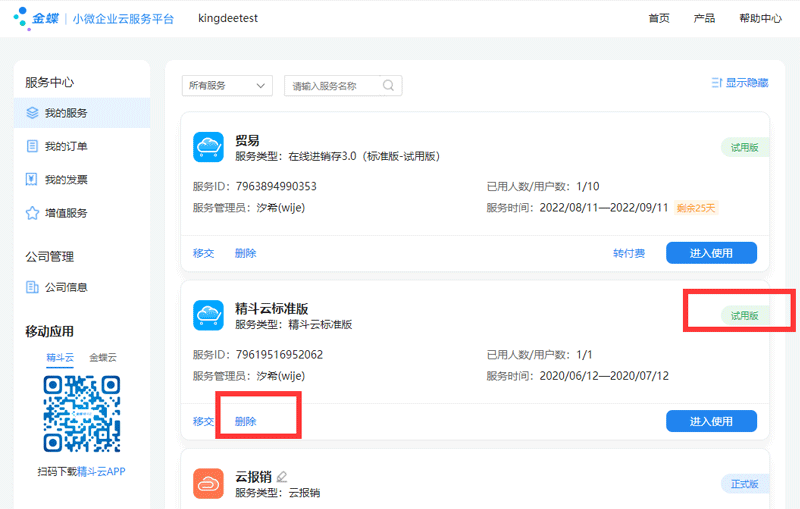Click the 小微企业云服务平台 title
This screenshot has height=509, width=800.
(123, 19)
